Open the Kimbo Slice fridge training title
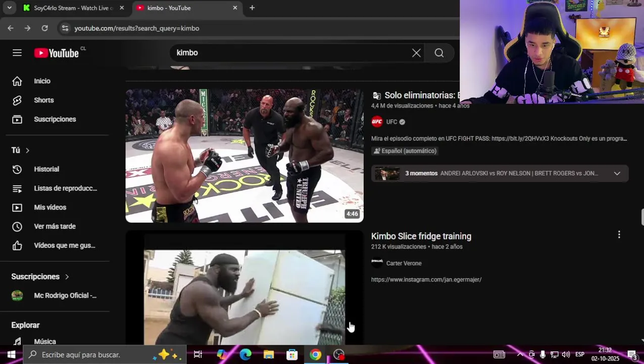Viewport: 644px width, 364px height. (x=421, y=236)
